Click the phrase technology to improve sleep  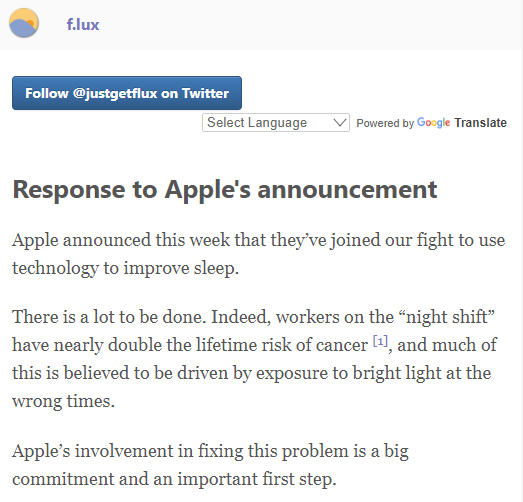tap(125, 268)
